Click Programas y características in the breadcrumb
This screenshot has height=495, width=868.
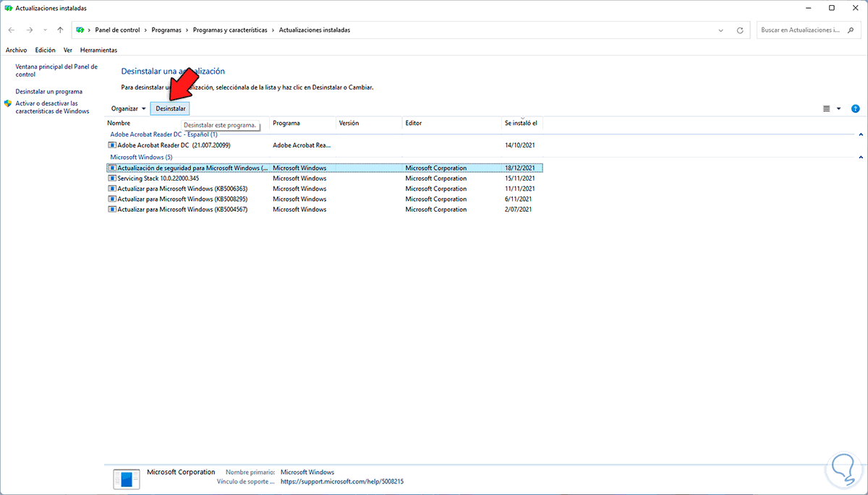pyautogui.click(x=230, y=30)
